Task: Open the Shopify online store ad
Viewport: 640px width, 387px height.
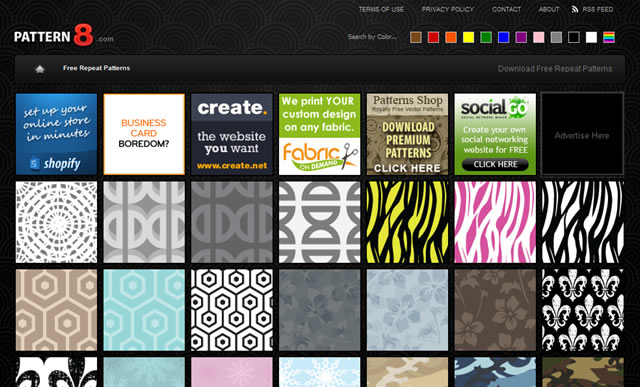Action: tap(56, 134)
